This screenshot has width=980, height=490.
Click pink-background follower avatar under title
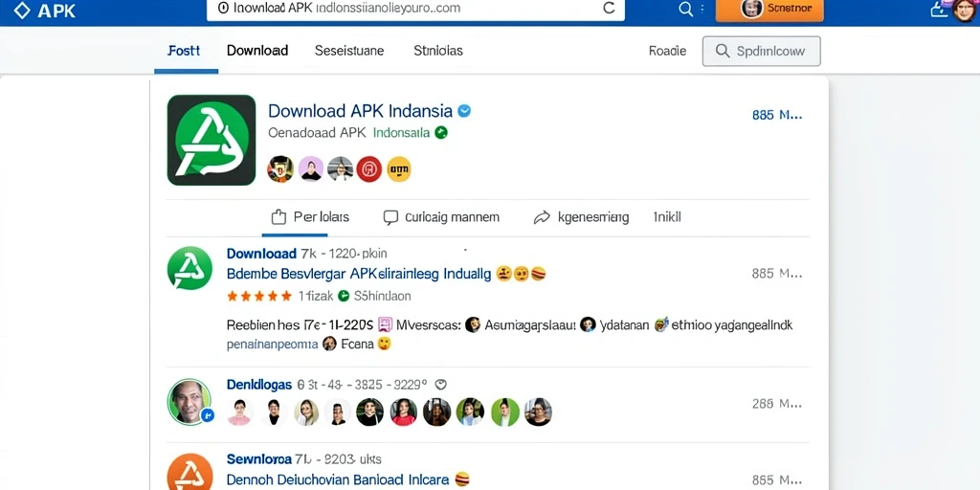[x=311, y=168]
